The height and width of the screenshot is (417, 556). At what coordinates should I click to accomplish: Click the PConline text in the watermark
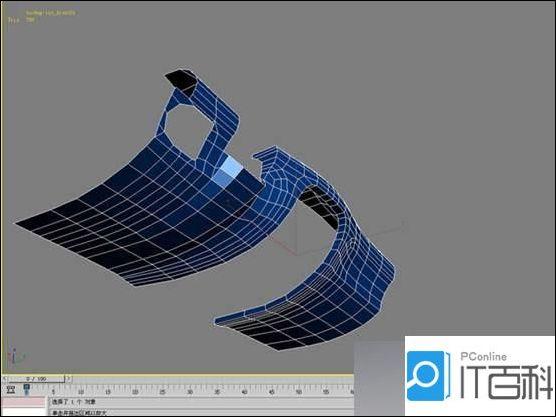[x=484, y=356]
